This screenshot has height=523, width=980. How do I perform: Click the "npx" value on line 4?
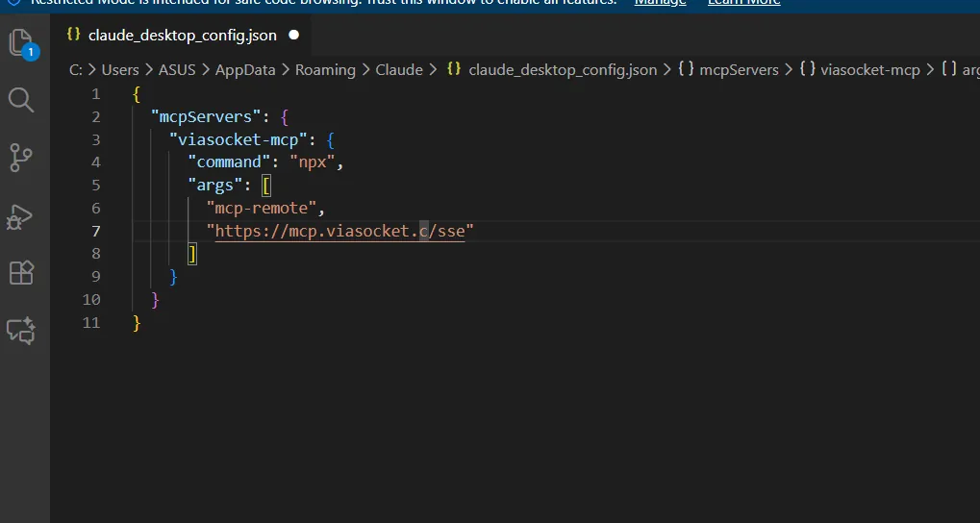coord(313,162)
